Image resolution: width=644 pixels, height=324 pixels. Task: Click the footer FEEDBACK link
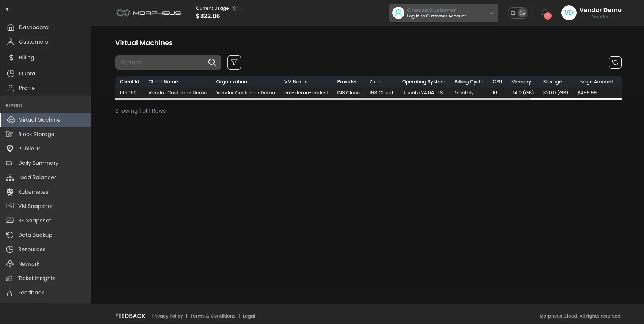[130, 316]
